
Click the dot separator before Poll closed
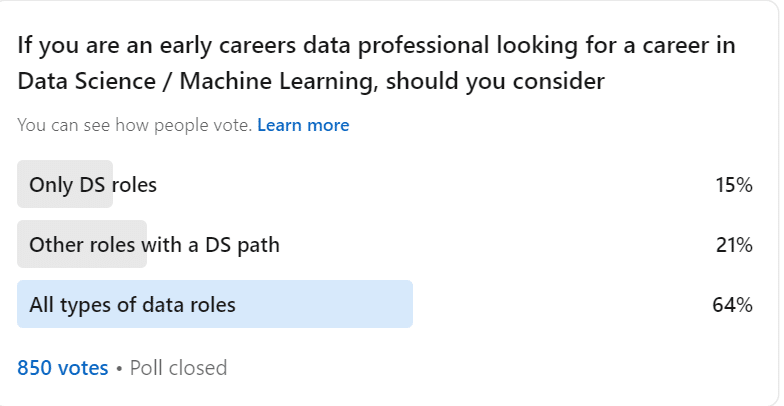(x=119, y=369)
